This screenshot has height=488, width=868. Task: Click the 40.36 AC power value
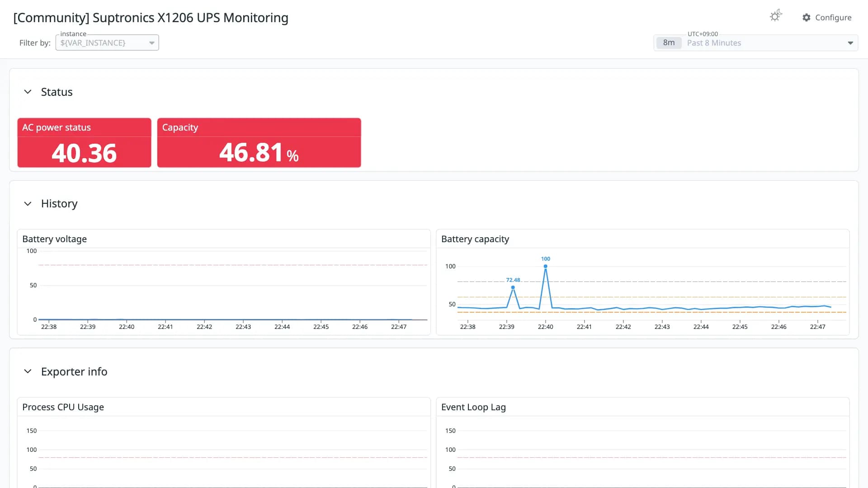click(x=84, y=153)
